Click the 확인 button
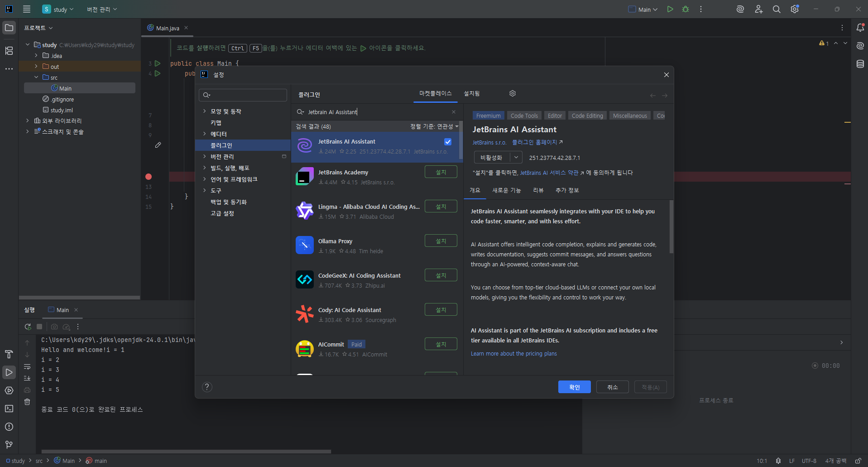The width and height of the screenshot is (868, 467). (x=575, y=387)
